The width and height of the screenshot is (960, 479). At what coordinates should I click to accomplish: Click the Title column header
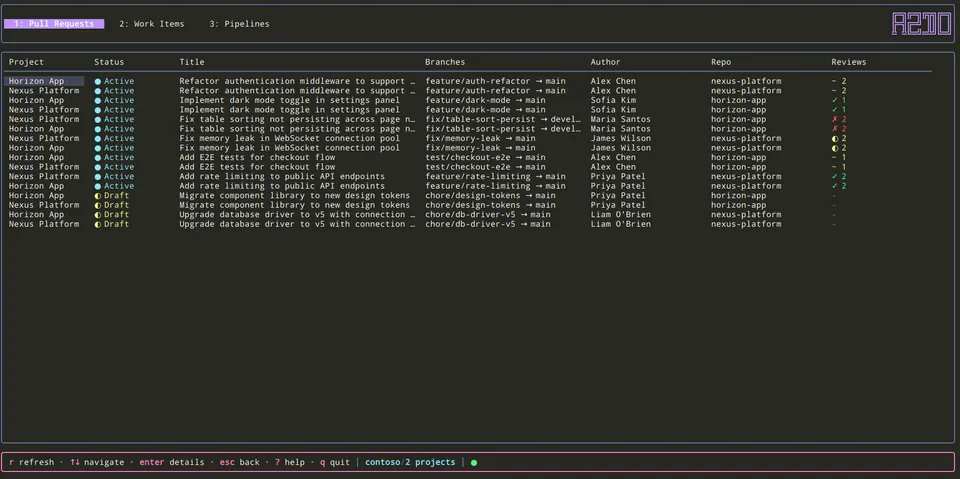(192, 62)
